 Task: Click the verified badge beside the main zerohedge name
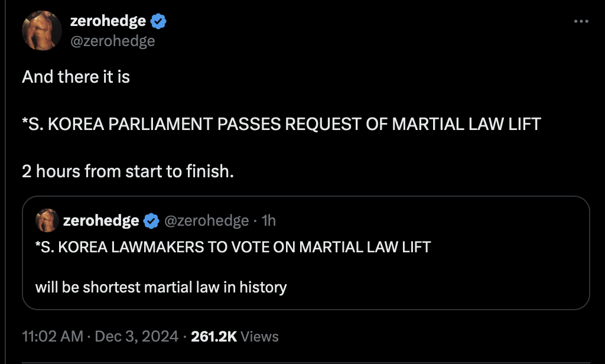pyautogui.click(x=158, y=22)
